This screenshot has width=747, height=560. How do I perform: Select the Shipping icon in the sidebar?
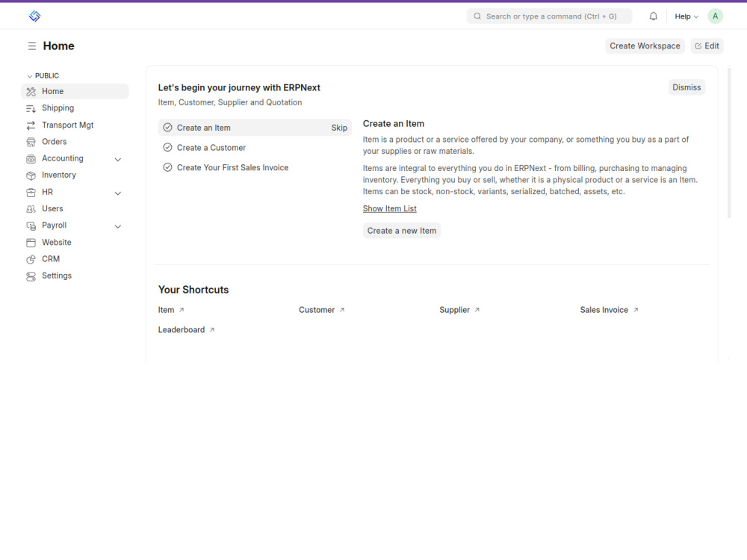(x=31, y=108)
